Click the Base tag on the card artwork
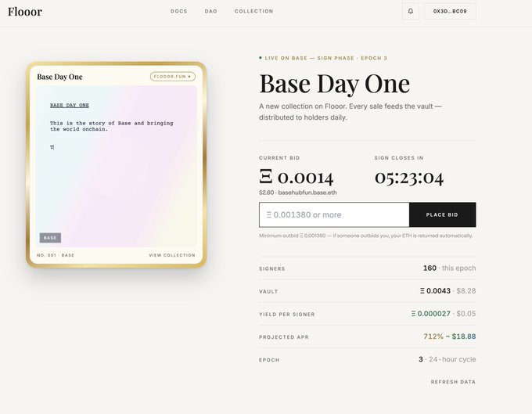The width and height of the screenshot is (532, 414). tap(50, 238)
